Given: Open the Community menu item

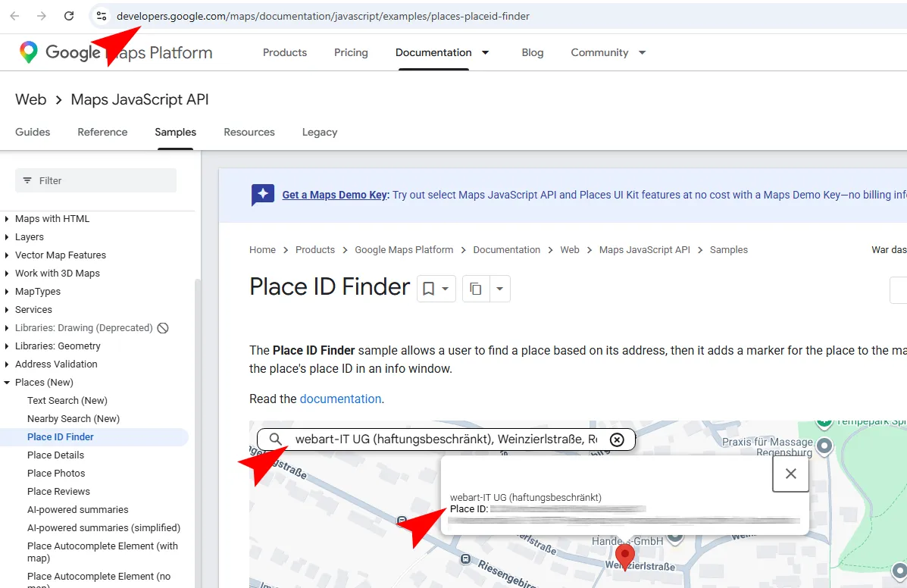Looking at the screenshot, I should click(599, 52).
